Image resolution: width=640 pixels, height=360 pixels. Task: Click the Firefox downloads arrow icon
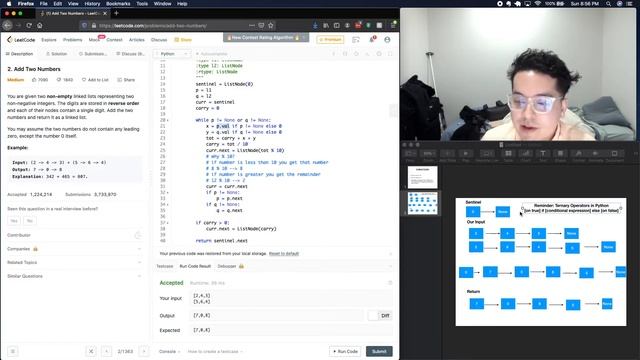click(x=315, y=25)
